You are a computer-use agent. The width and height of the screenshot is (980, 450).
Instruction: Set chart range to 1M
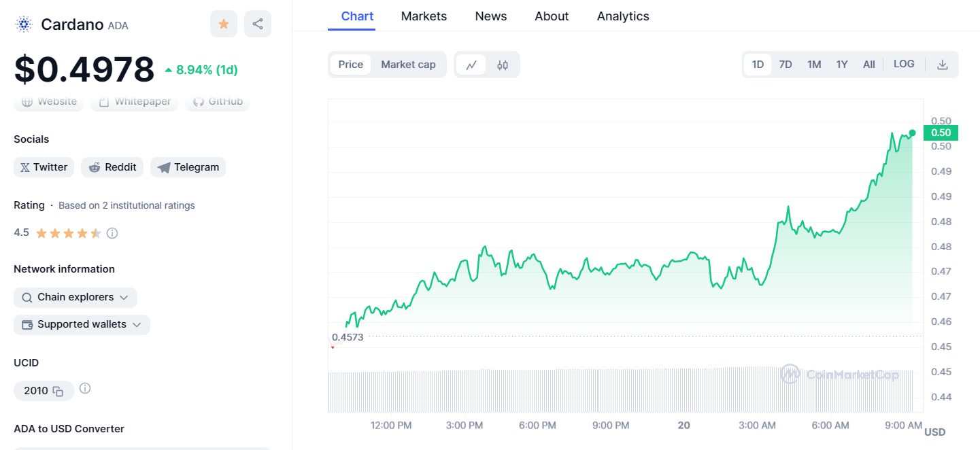pyautogui.click(x=814, y=65)
